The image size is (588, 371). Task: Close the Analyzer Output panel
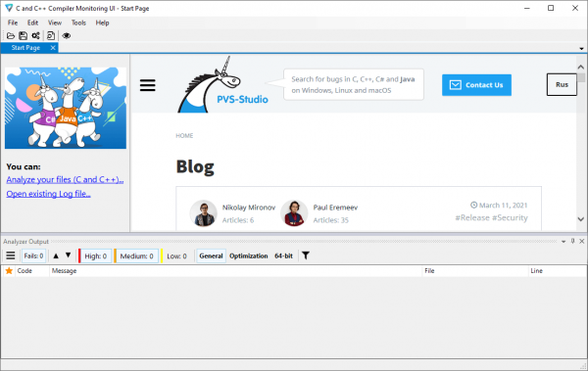coord(581,242)
